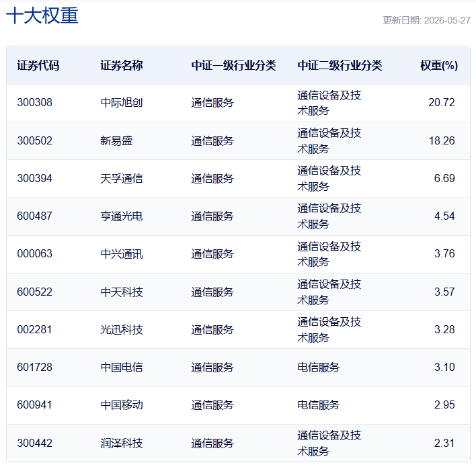The image size is (476, 467).
Task: Select stock name 中际旭创
Action: 122,103
